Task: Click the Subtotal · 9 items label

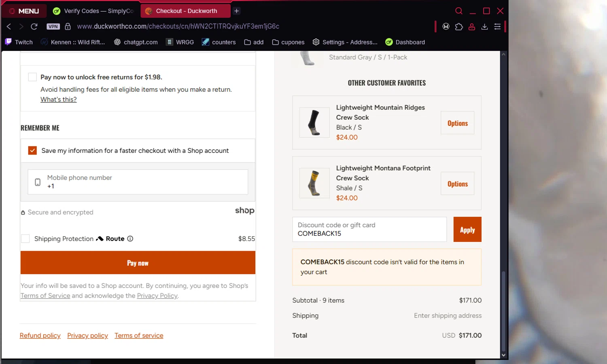Action: [318, 301]
